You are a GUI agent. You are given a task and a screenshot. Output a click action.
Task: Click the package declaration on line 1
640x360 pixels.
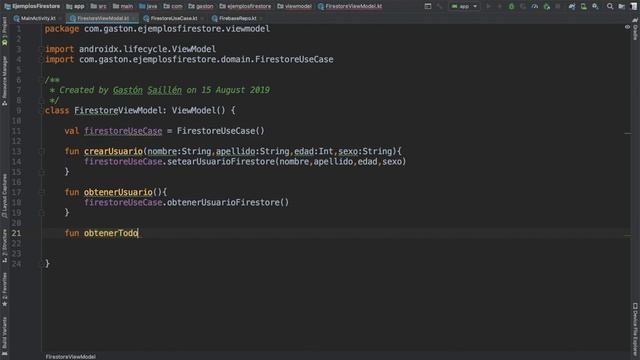pyautogui.click(x=157, y=29)
